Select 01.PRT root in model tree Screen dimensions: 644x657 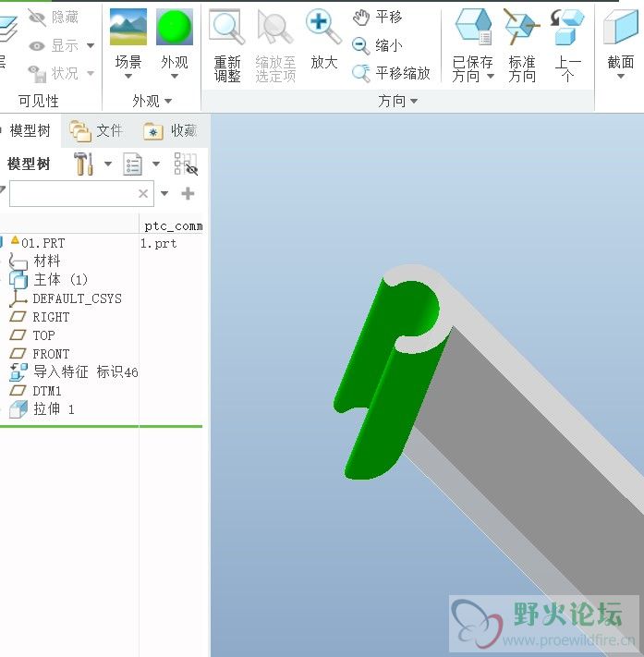pos(43,243)
